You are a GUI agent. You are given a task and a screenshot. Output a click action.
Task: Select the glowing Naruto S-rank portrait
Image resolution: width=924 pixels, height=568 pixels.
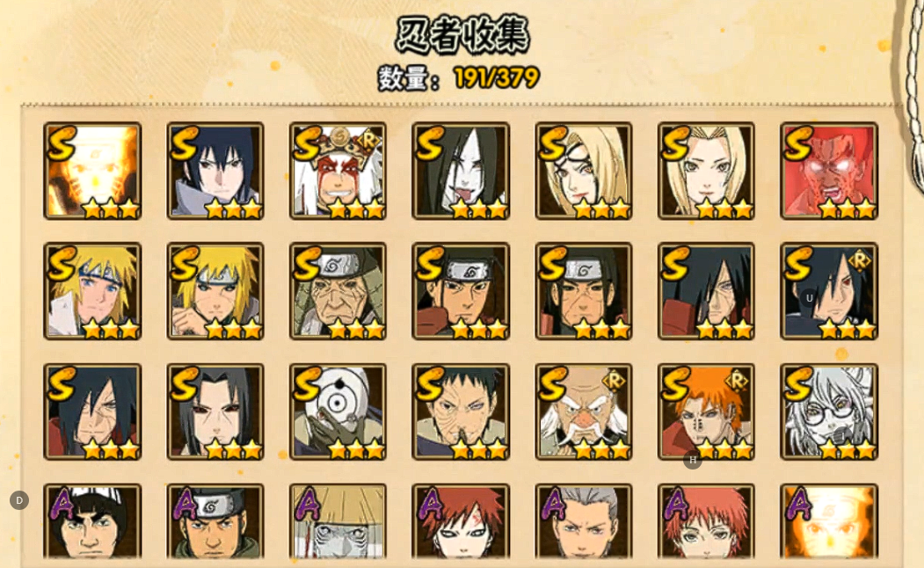coord(92,171)
